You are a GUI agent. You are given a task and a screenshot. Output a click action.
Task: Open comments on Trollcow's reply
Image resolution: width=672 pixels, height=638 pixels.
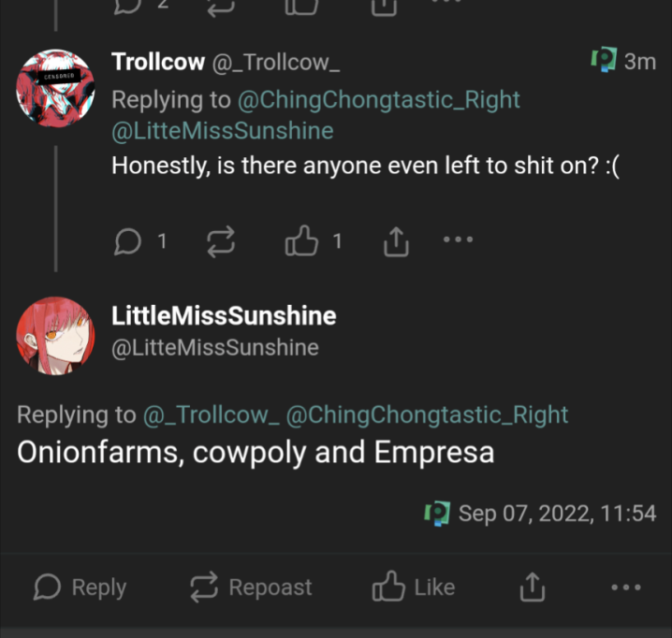[127, 242]
